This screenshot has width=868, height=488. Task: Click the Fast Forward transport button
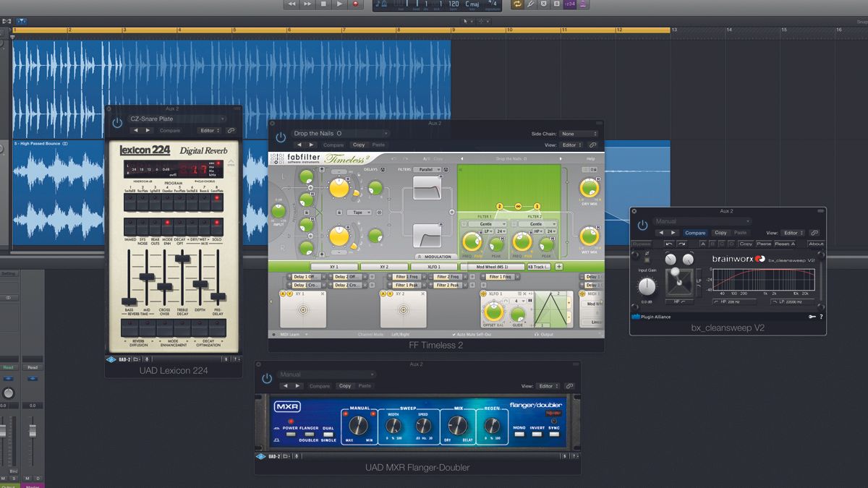pyautogui.click(x=307, y=4)
